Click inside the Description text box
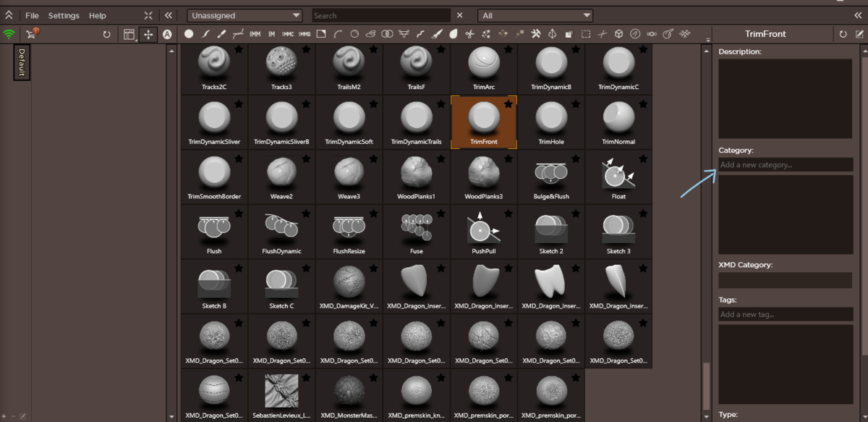 tap(785, 98)
